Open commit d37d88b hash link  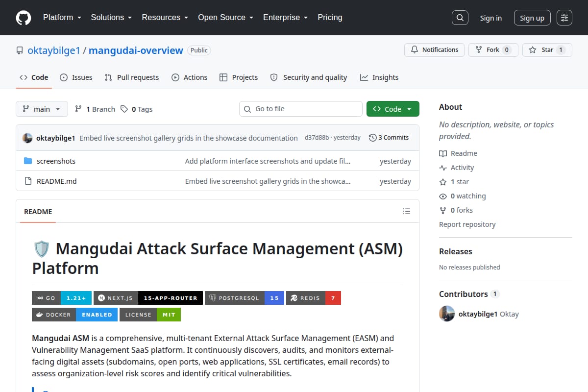[x=317, y=138]
